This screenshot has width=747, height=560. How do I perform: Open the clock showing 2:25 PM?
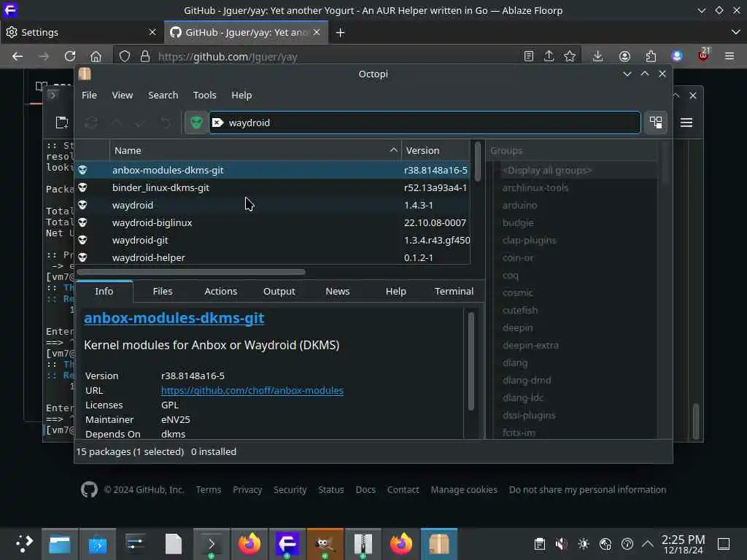pos(683,544)
